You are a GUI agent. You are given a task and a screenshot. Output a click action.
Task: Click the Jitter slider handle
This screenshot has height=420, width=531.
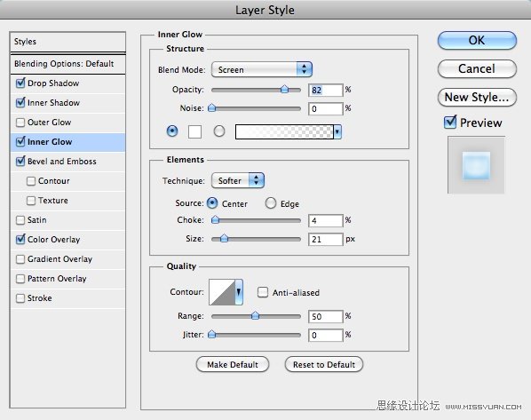(211, 334)
